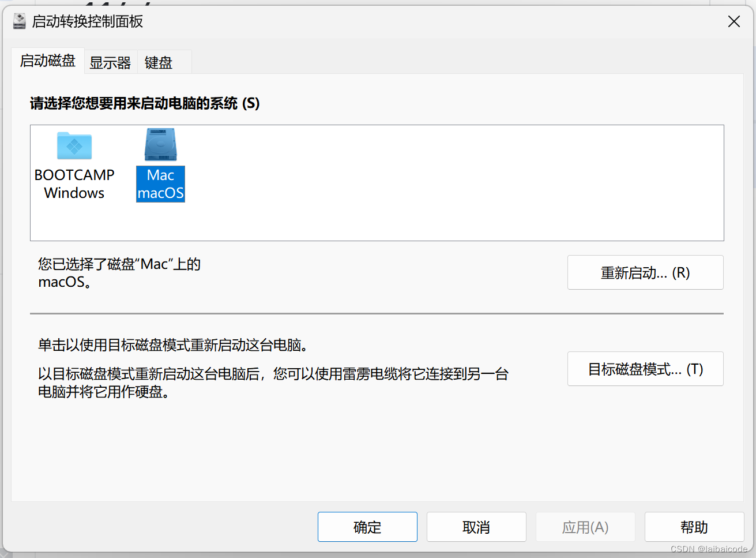Click the 取消 button
This screenshot has width=756, height=558.
(x=476, y=527)
